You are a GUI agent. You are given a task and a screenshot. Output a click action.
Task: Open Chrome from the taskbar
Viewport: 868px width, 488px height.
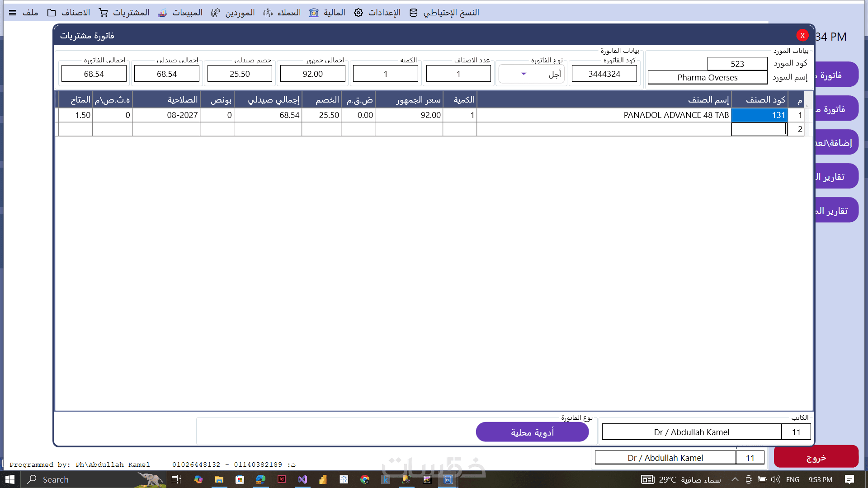coord(365,479)
